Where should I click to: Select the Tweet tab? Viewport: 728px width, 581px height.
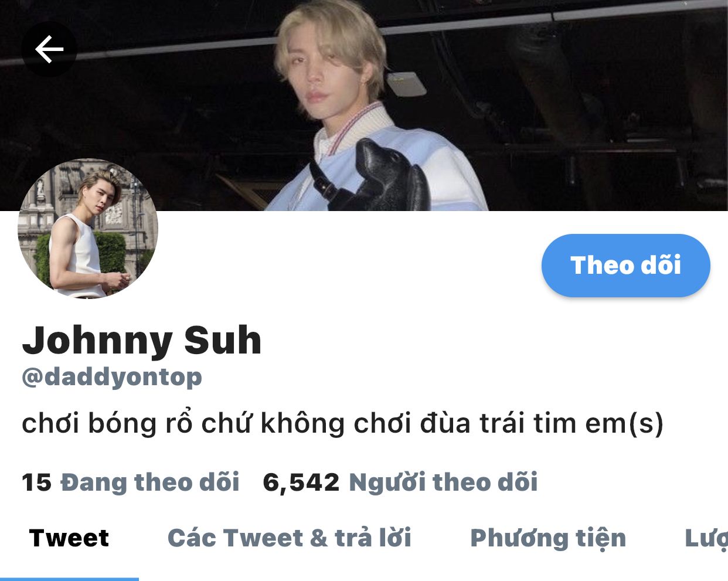click(x=69, y=538)
